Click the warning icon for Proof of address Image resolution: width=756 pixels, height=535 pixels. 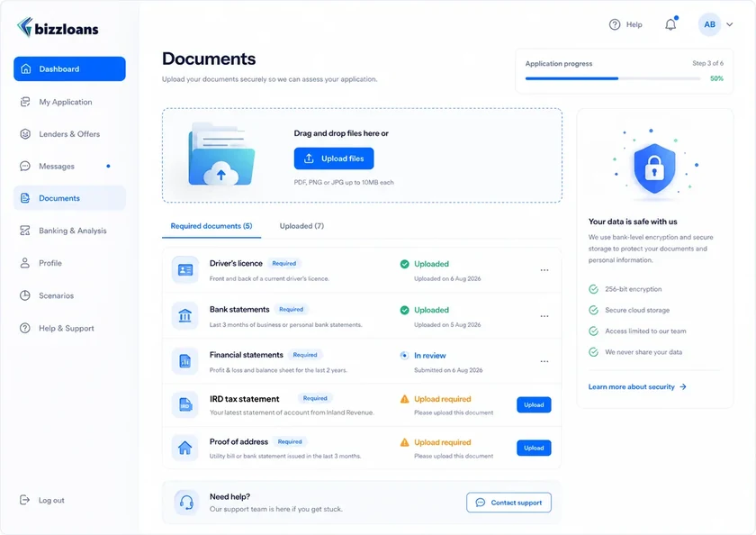(x=404, y=442)
